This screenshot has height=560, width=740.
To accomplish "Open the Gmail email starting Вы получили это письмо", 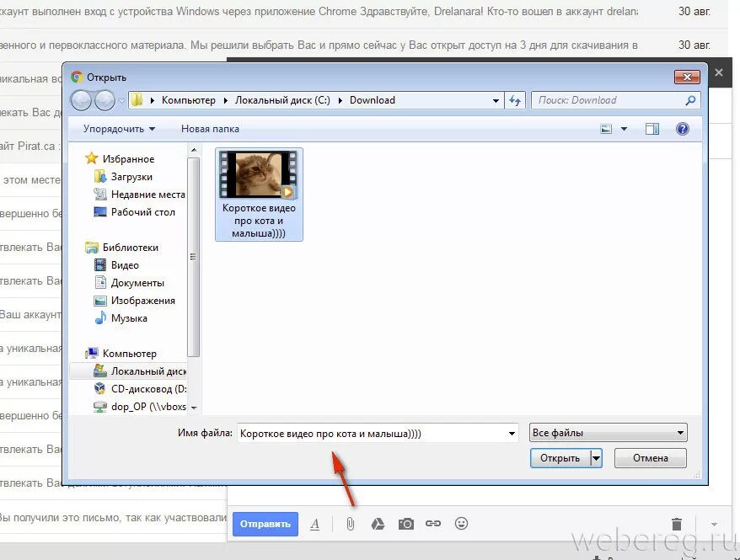I will coord(113,518).
